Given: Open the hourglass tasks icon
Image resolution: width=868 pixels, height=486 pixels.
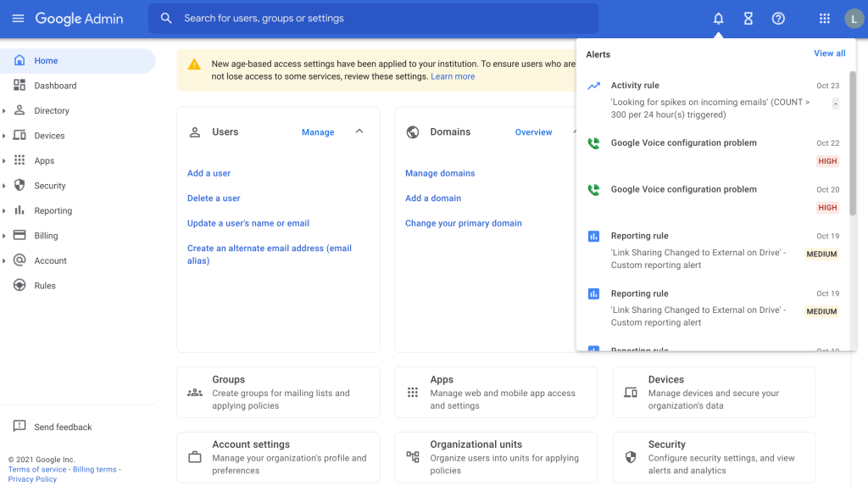Looking at the screenshot, I should 748,19.
